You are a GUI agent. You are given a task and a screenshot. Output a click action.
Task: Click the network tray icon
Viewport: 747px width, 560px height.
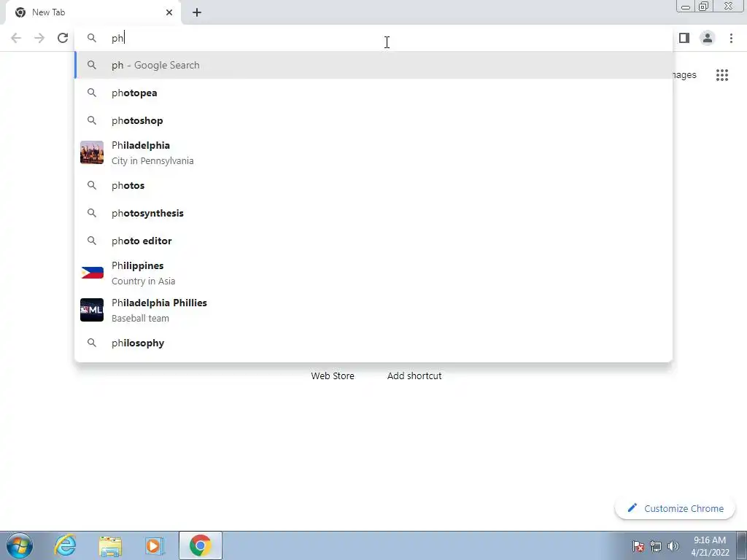[656, 546]
